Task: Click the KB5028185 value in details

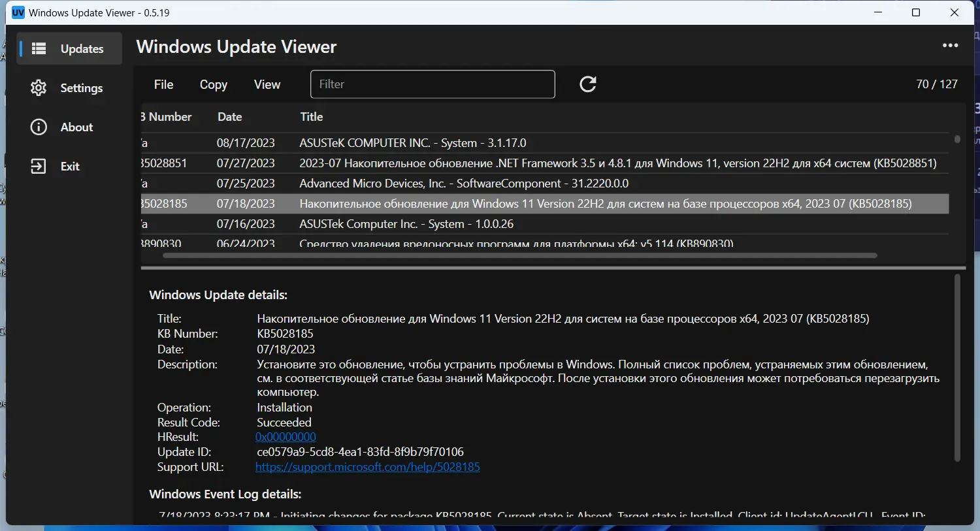Action: coord(285,334)
